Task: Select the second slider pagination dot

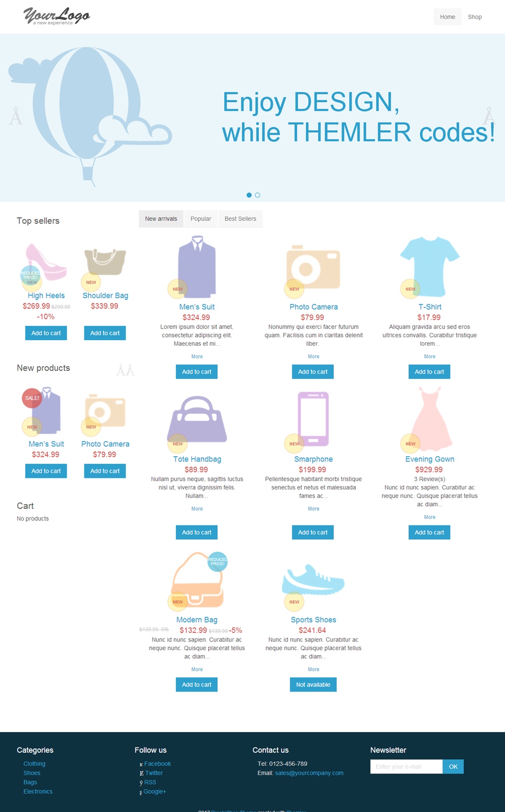Action: click(x=258, y=195)
